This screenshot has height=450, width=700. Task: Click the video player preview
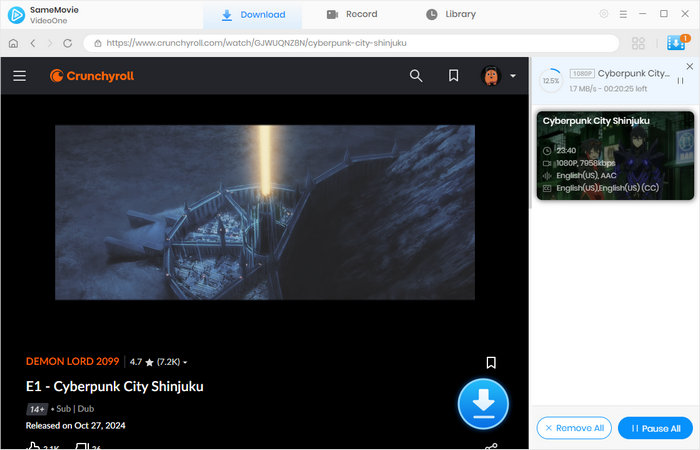click(265, 212)
